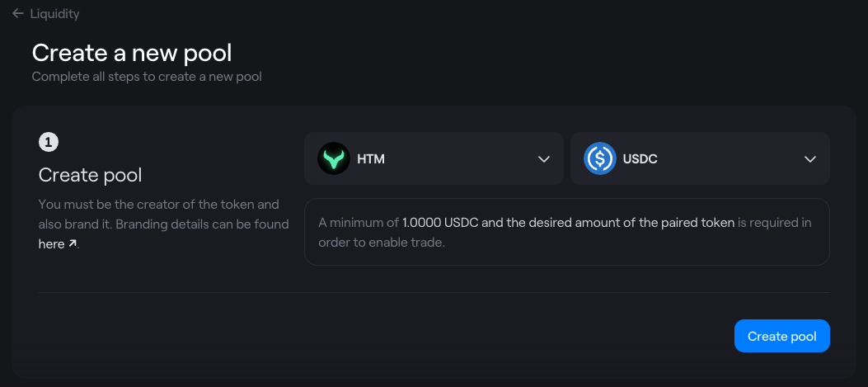The image size is (868, 387).
Task: Click the back arrow next to Liquidity
Action: [17, 13]
